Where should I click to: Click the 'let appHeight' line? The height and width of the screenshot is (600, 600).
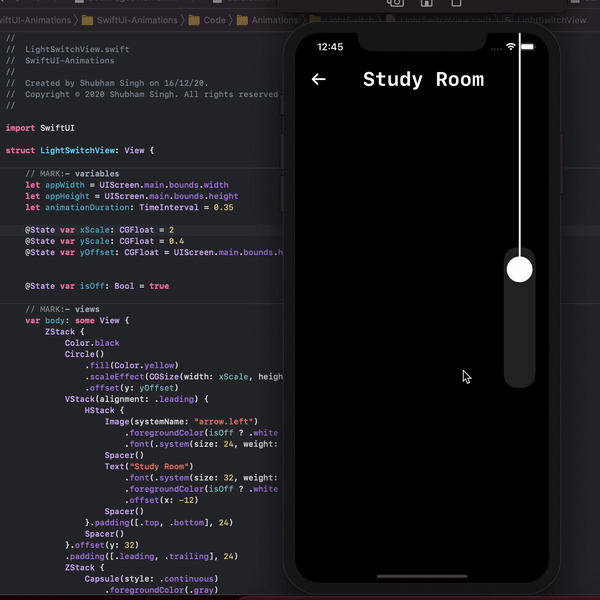pyautogui.click(x=132, y=196)
